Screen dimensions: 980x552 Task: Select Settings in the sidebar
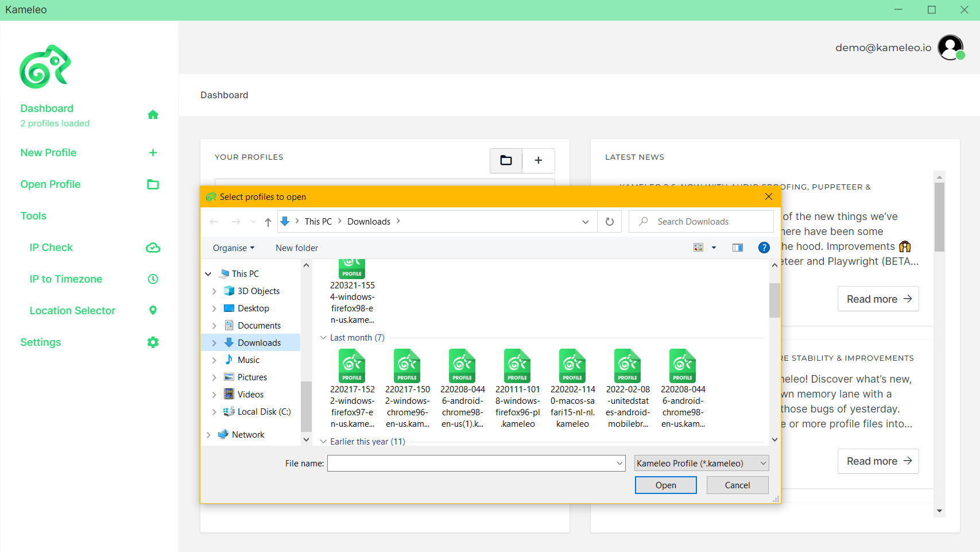pyautogui.click(x=41, y=342)
